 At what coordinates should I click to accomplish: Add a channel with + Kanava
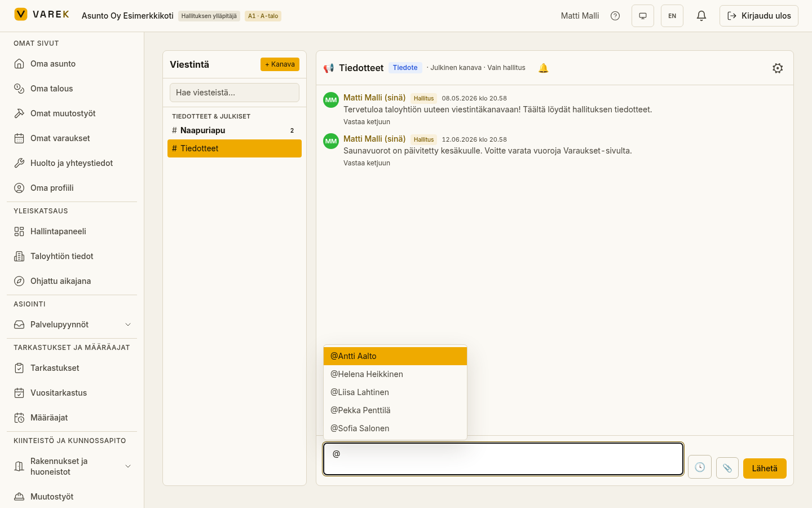[280, 64]
